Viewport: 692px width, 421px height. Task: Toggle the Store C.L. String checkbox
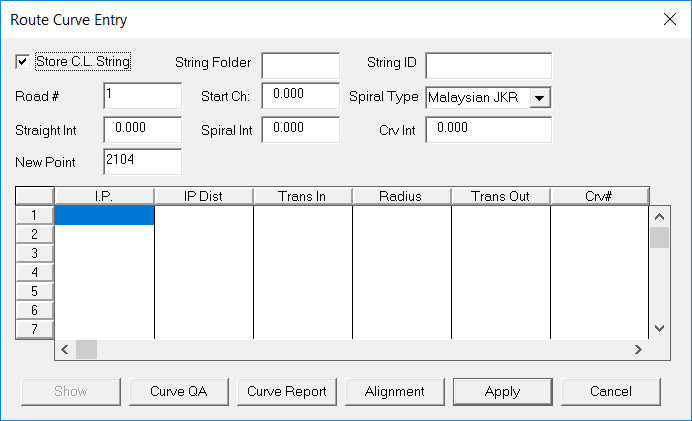(23, 62)
